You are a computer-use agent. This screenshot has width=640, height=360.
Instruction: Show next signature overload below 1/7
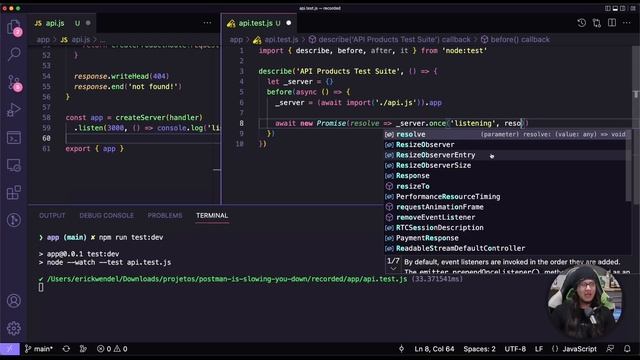pos(393,269)
